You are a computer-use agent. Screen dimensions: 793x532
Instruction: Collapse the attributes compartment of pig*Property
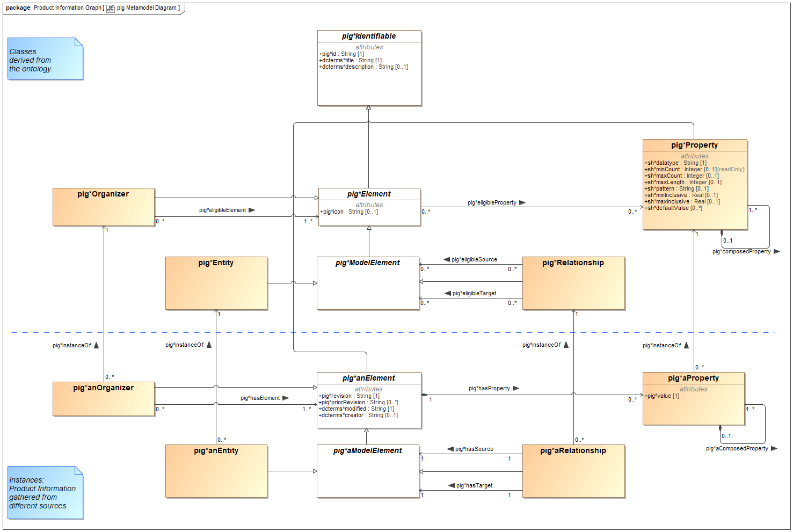click(x=695, y=156)
